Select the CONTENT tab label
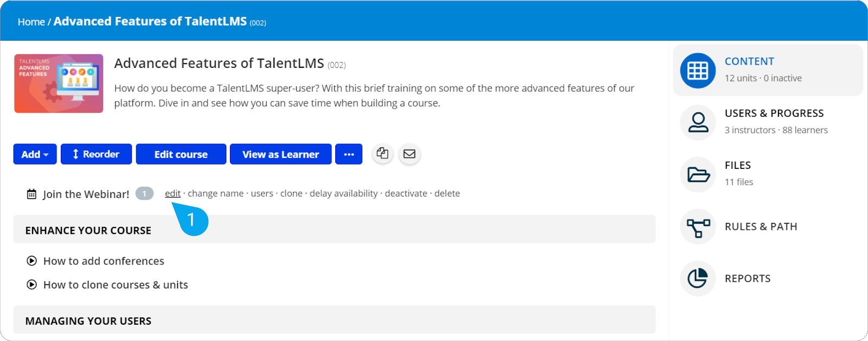 (x=749, y=61)
